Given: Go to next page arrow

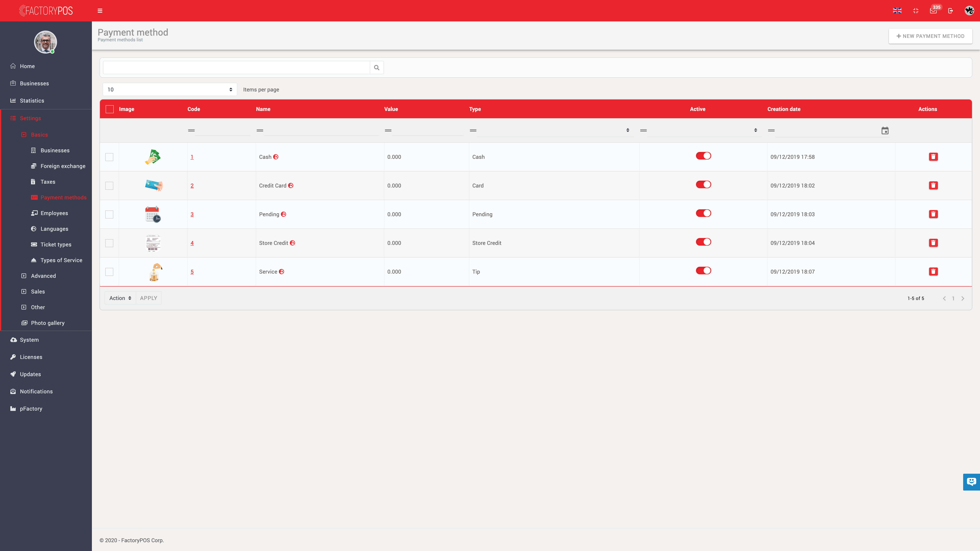Looking at the screenshot, I should [x=963, y=298].
